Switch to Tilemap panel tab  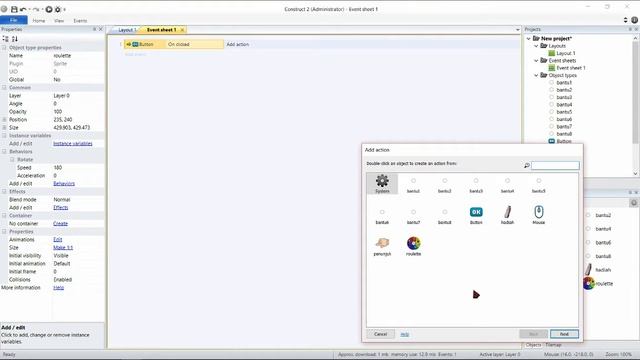pyautogui.click(x=553, y=345)
